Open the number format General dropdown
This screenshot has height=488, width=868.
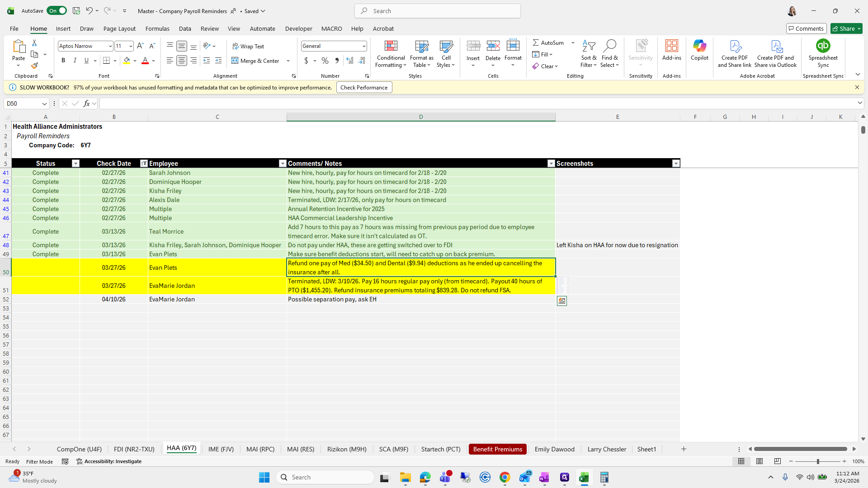click(363, 46)
